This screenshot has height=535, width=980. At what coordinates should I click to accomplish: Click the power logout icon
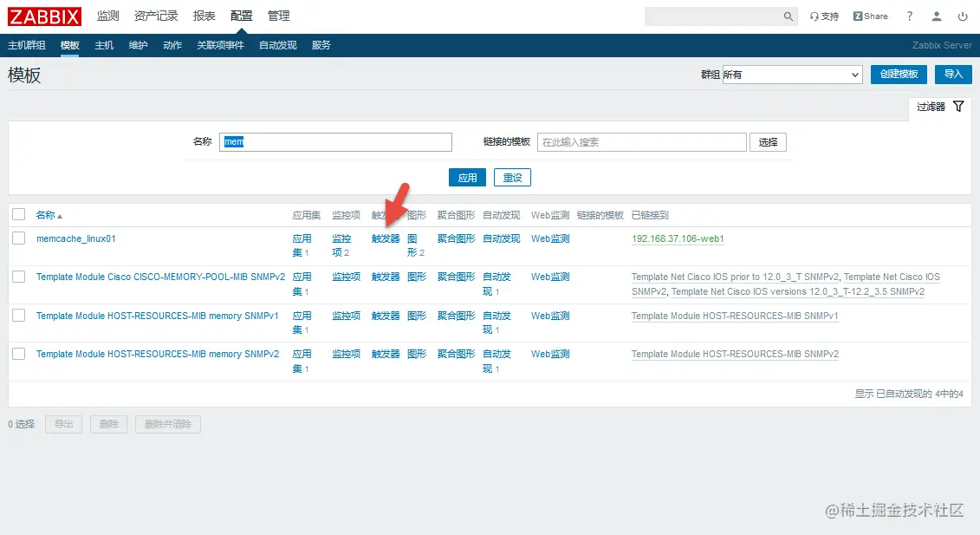(963, 16)
